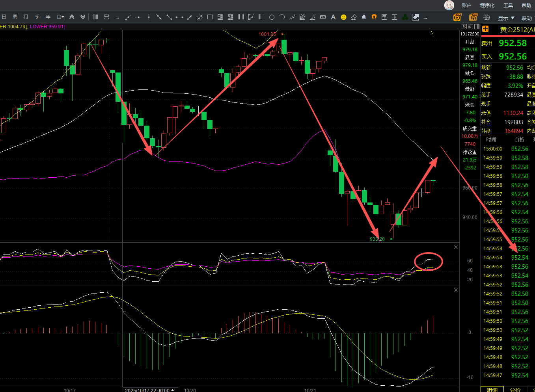
Task: Open the 联动 linkage dropdown
Action: pyautogui.click(x=528, y=18)
